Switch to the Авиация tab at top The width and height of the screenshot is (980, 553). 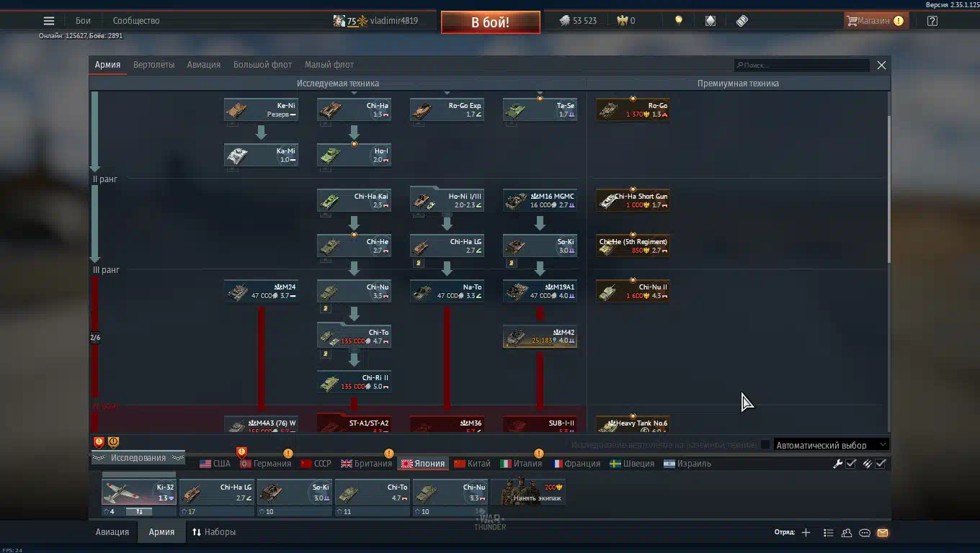coord(204,65)
